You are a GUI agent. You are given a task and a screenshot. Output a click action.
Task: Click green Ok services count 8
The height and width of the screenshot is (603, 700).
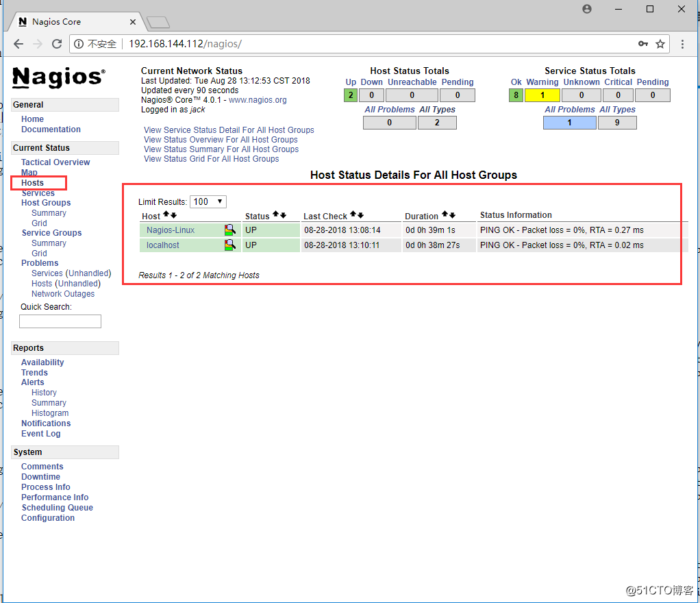(516, 95)
